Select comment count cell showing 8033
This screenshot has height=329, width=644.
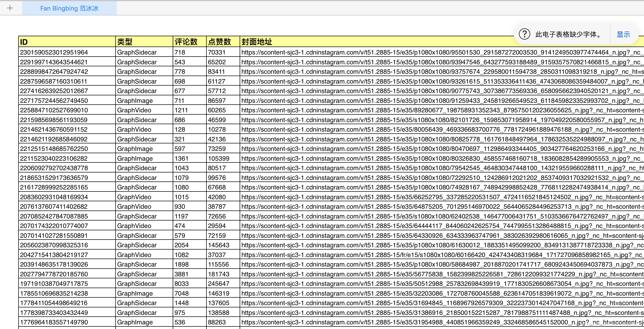click(189, 284)
